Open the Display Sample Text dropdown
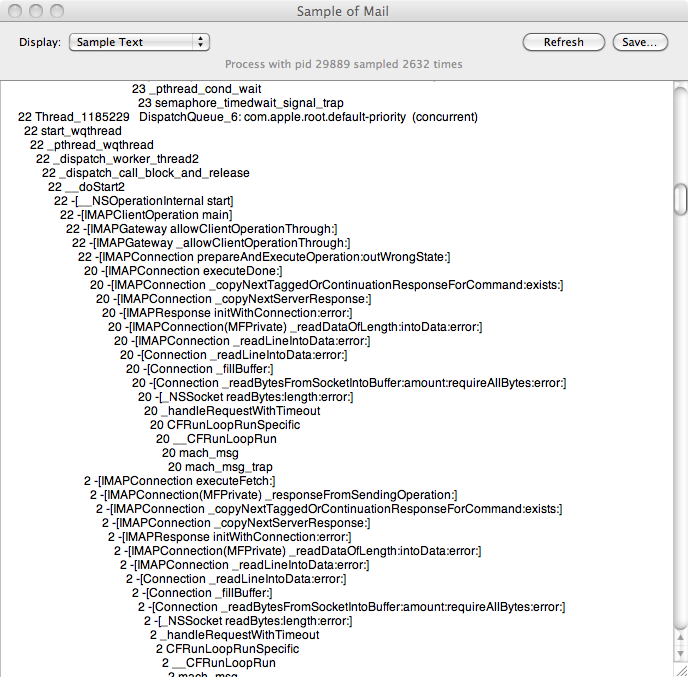This screenshot has height=677, width=688. pyautogui.click(x=139, y=42)
